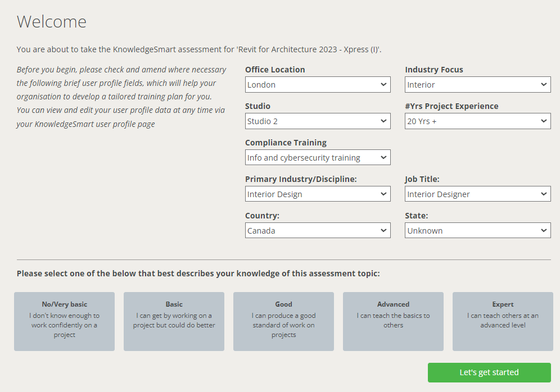Viewport: 560px width, 392px height.
Task: Select the Basic knowledge option
Action: tap(174, 321)
